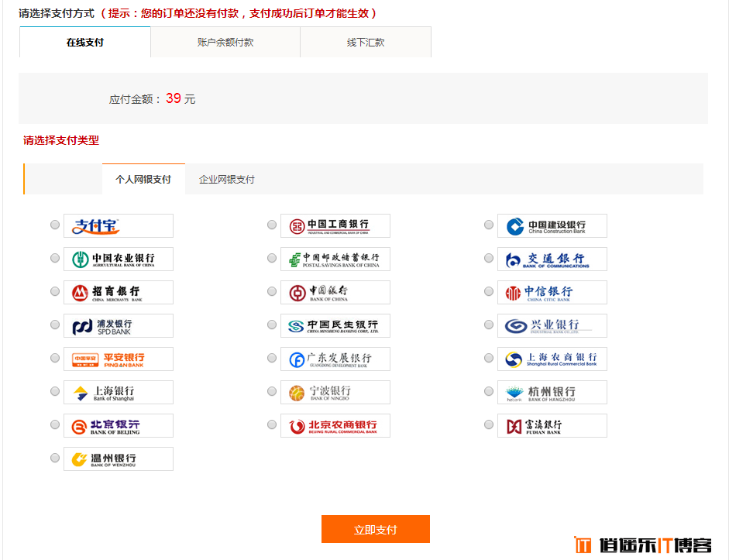The height and width of the screenshot is (560, 729).
Task: Click the 交通银行 logo
Action: tap(552, 259)
